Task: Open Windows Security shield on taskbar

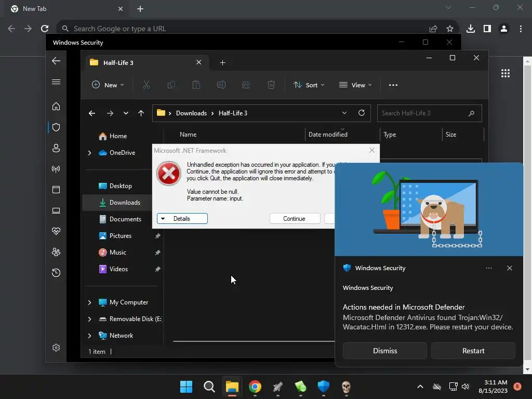Action: click(323, 387)
